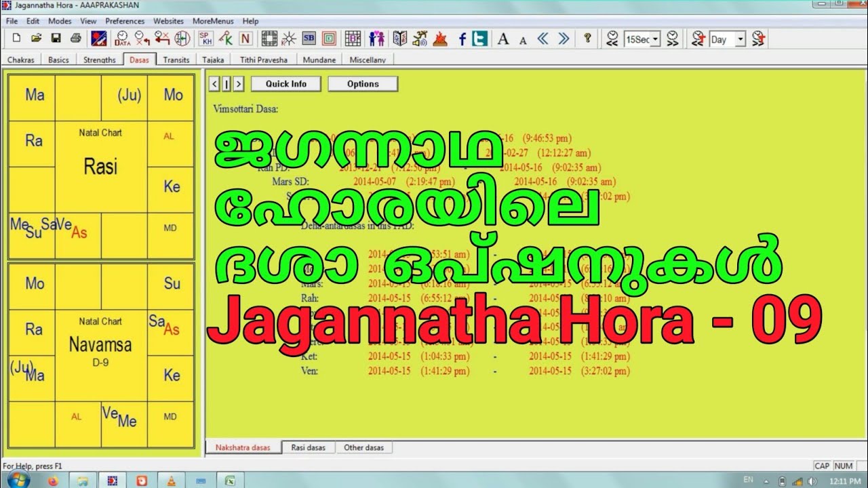This screenshot has height=488, width=868.
Task: Open the Preferences menu
Action: (x=125, y=21)
